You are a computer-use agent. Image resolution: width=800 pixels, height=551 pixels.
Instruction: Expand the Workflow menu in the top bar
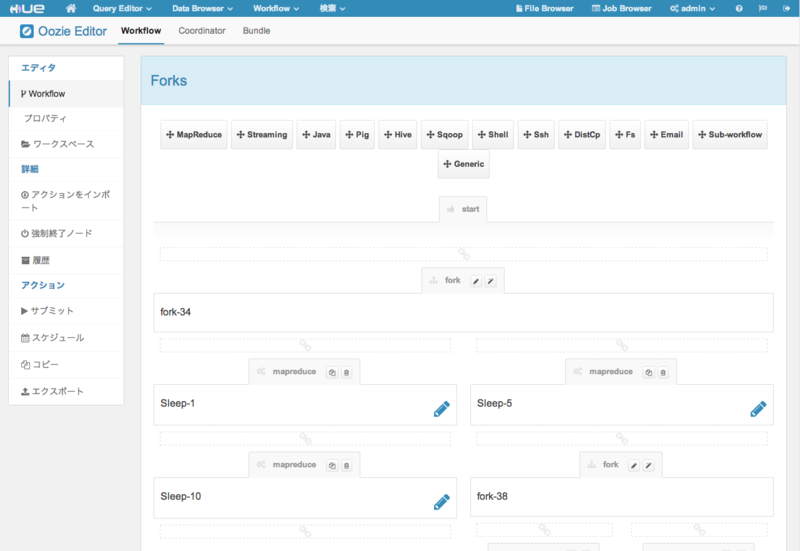coord(276,8)
